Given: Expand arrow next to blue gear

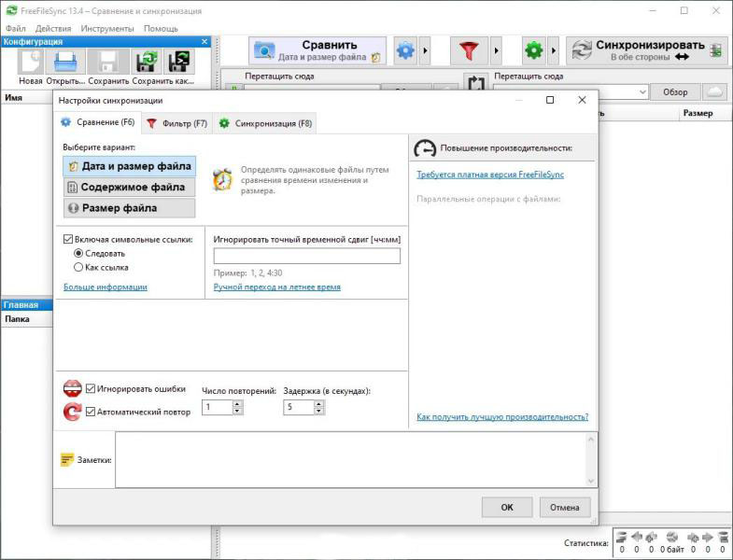Looking at the screenshot, I should tap(425, 50).
